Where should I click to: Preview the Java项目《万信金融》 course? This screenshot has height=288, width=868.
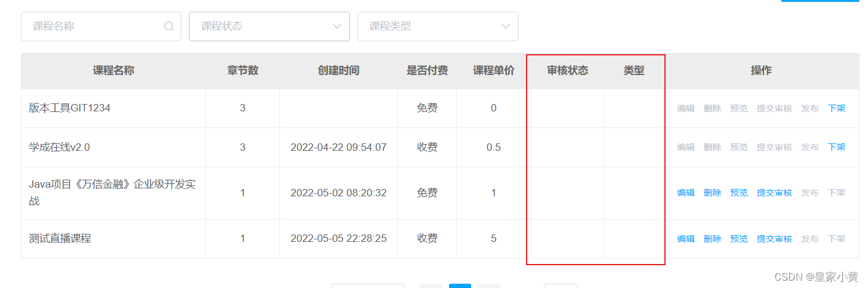739,193
